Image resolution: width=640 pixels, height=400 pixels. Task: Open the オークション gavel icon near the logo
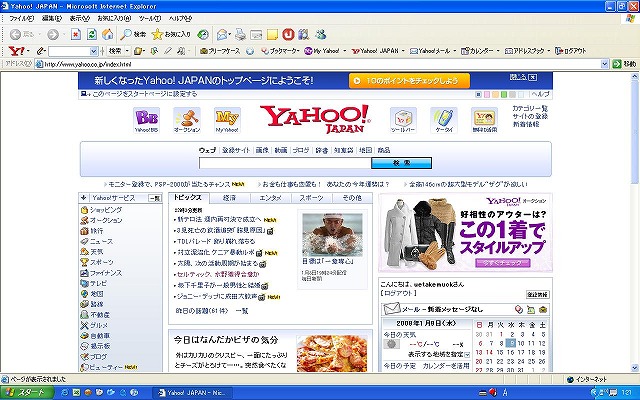pyautogui.click(x=187, y=120)
